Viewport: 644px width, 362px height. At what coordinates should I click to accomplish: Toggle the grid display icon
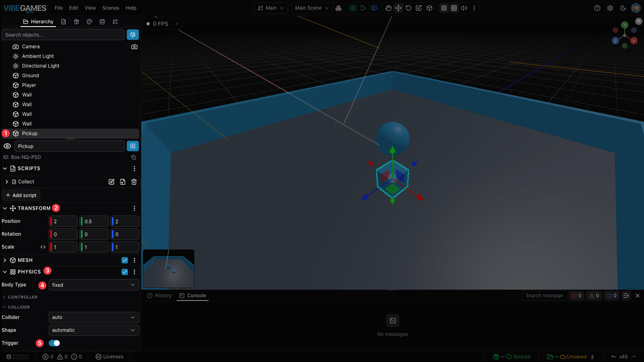(x=454, y=8)
